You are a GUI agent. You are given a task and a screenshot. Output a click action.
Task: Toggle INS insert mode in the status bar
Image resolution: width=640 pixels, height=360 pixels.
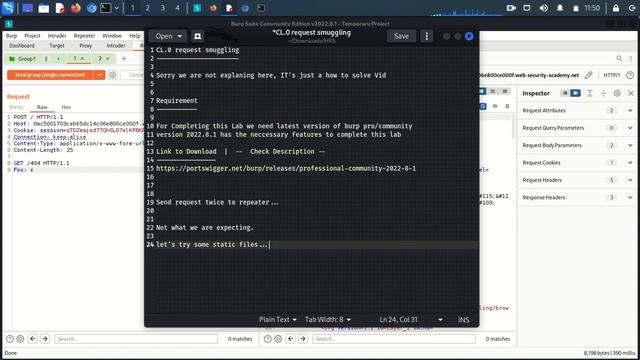463,320
